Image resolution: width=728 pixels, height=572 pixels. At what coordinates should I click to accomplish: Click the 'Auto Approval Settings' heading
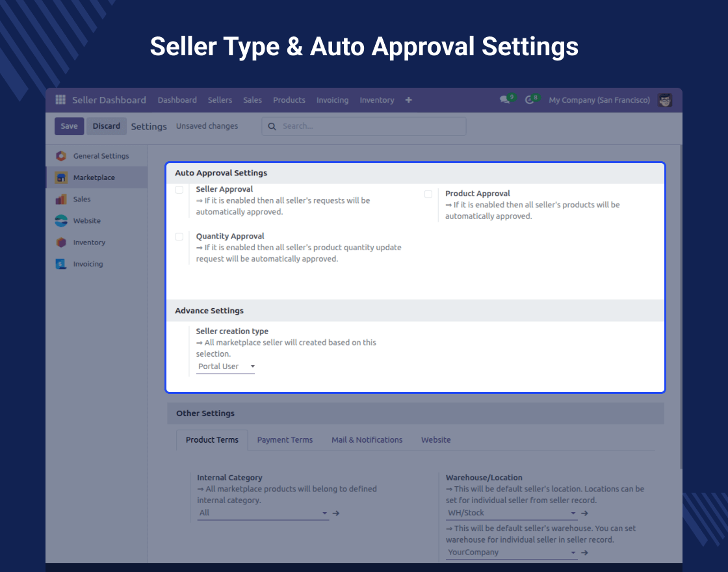click(221, 173)
